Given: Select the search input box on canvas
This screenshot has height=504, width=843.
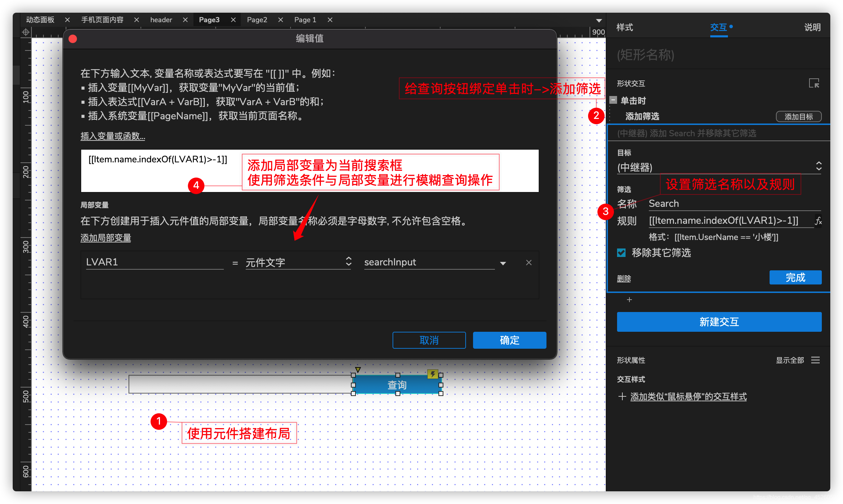Looking at the screenshot, I should click(241, 384).
